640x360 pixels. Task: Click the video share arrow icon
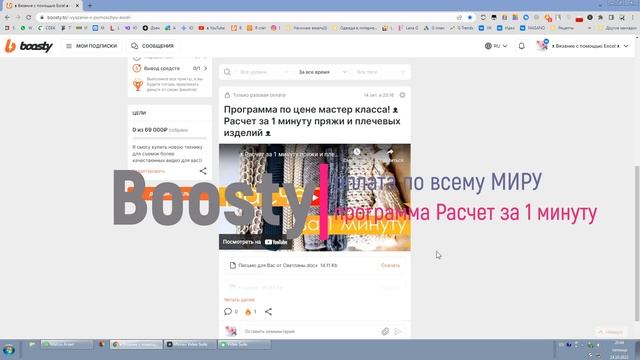pos(390,152)
